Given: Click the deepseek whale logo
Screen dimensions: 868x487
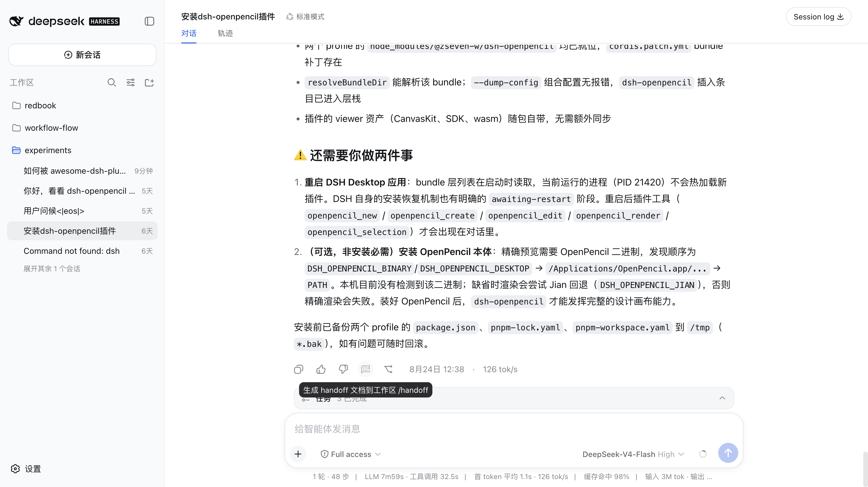Looking at the screenshot, I should [x=16, y=21].
